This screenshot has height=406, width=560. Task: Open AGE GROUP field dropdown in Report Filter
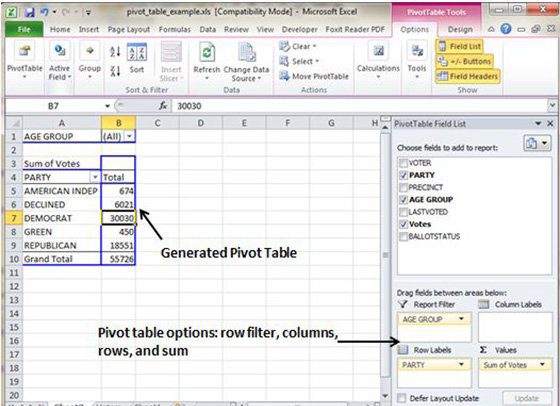(461, 319)
